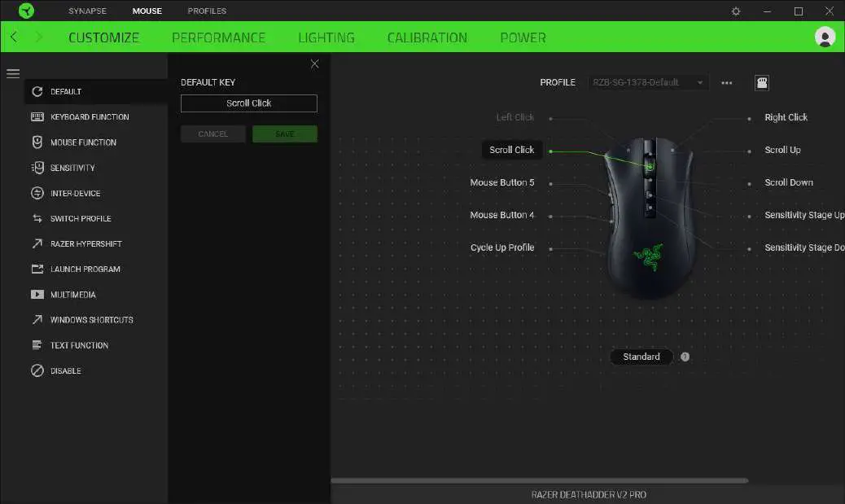Image resolution: width=845 pixels, height=504 pixels.
Task: Open the onboard memory profiles panel
Action: coord(761,82)
